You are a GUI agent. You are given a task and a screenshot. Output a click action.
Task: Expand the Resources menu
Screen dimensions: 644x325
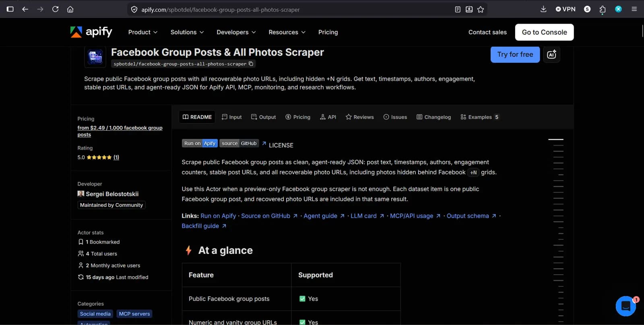287,32
